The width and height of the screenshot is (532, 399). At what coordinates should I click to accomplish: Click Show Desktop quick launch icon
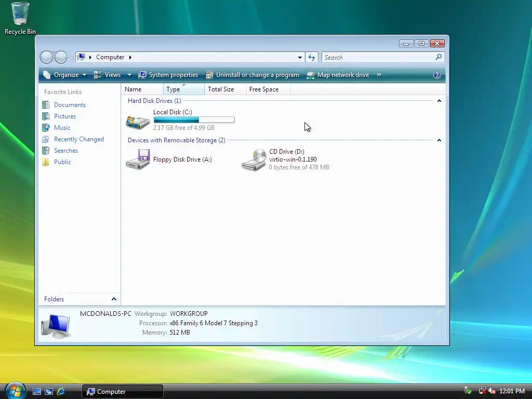pyautogui.click(x=37, y=392)
